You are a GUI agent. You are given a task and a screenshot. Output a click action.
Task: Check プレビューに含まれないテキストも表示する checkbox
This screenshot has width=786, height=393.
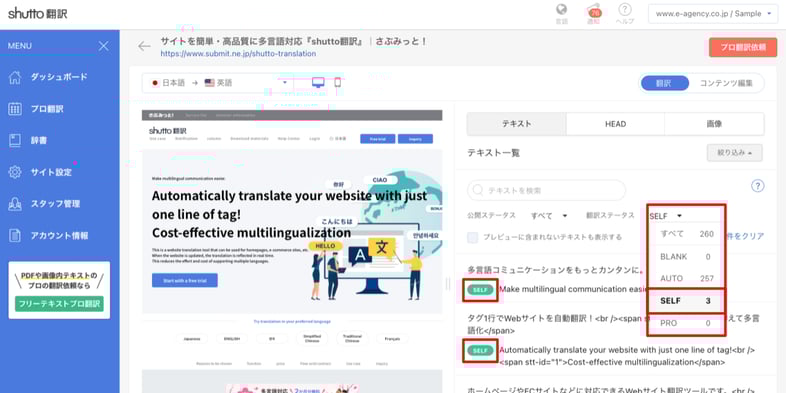tap(473, 237)
